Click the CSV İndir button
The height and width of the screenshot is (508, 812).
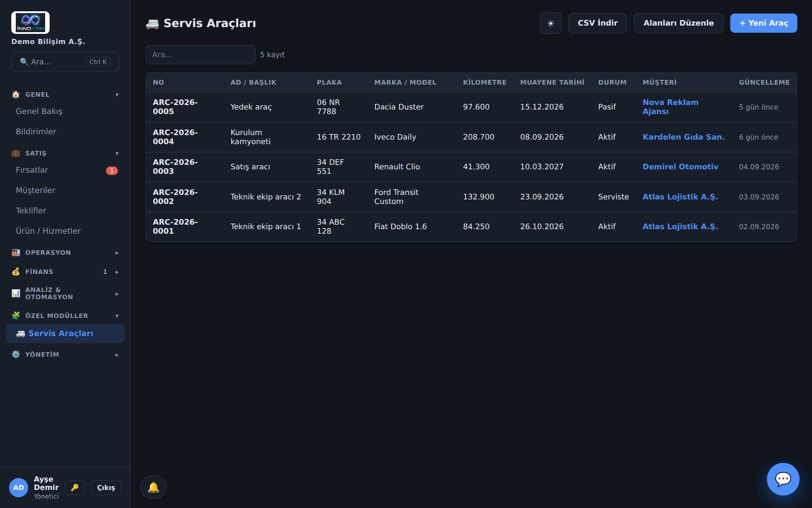(597, 23)
